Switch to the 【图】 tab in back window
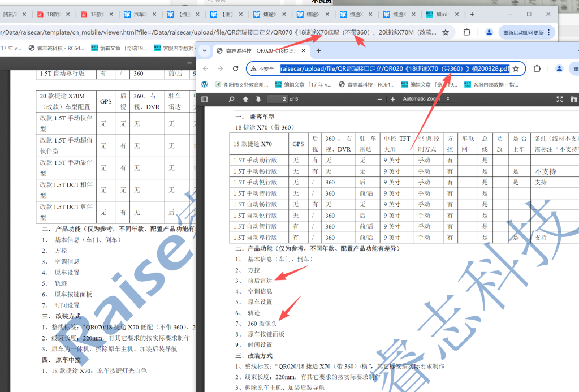 223,14
